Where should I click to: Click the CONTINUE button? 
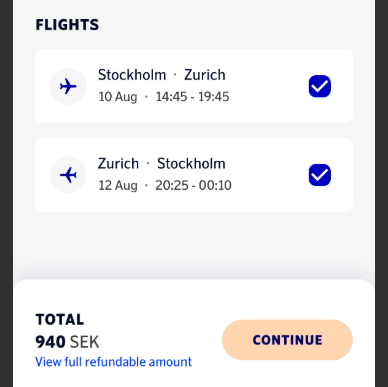(x=287, y=340)
